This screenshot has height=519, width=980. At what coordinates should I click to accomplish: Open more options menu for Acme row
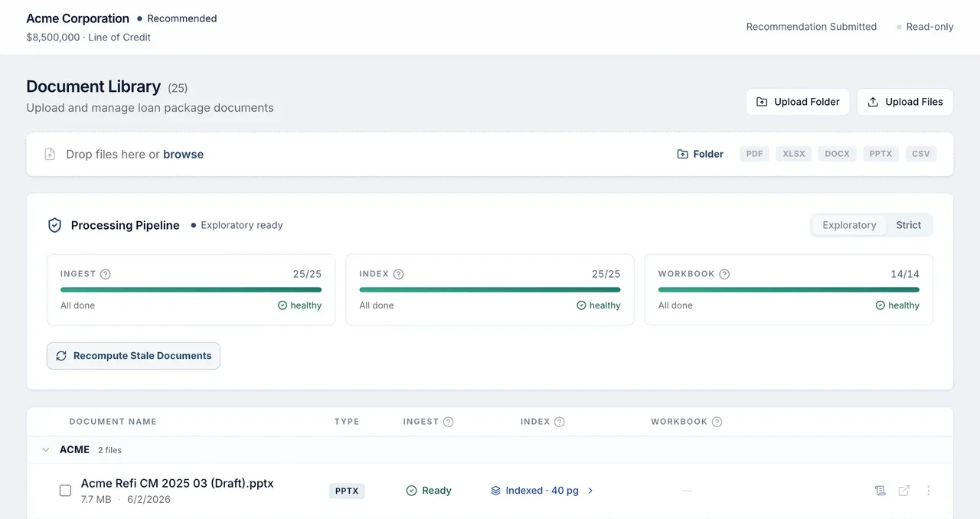(x=929, y=491)
